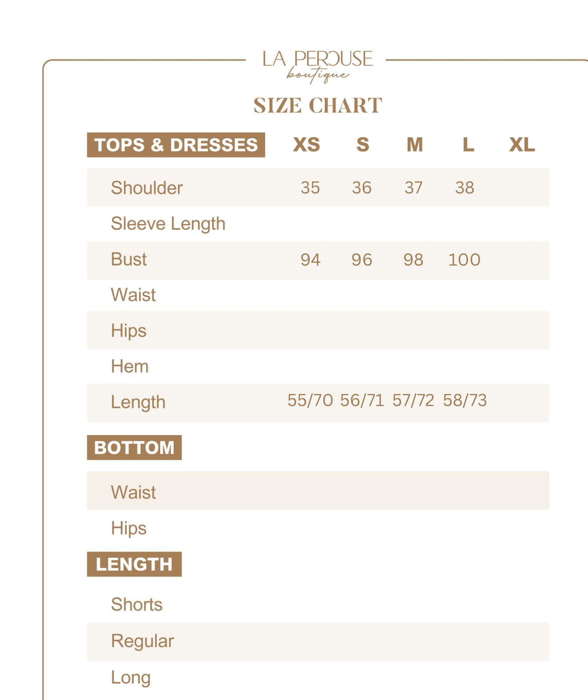Click the 56/71 length value
The image size is (588, 700).
click(362, 400)
